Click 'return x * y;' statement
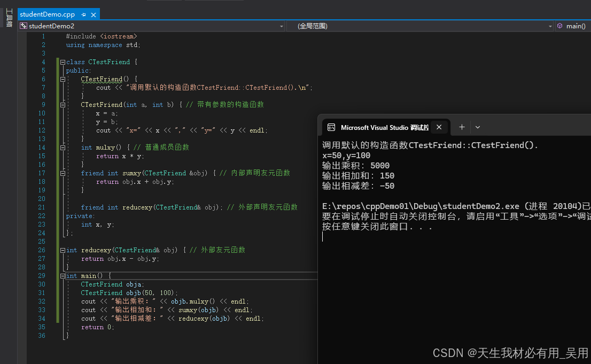Viewport: 591px width, 364px height. tap(120, 156)
